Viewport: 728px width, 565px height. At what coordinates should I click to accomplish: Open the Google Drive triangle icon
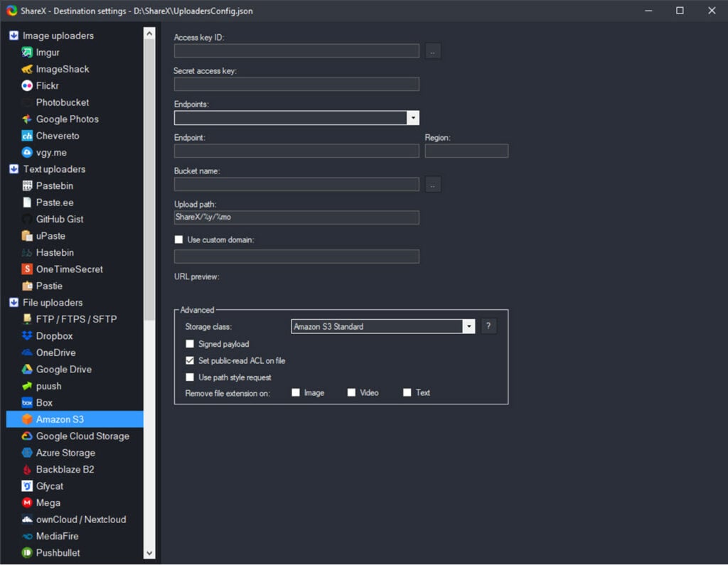pyautogui.click(x=27, y=370)
